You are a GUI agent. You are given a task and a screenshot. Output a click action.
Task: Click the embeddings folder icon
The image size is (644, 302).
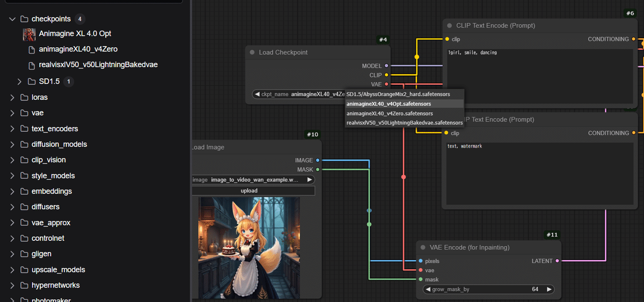[x=24, y=191]
